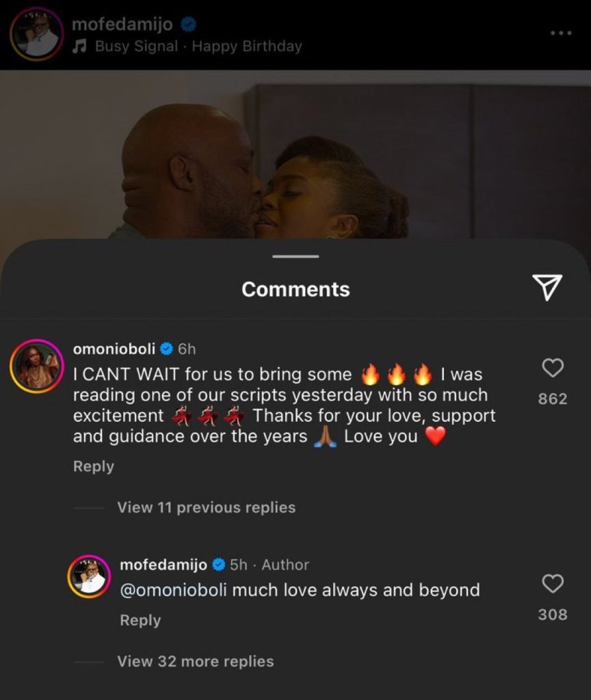This screenshot has width=591, height=700.
Task: Reply to mofedamijo's author comment
Action: coord(140,620)
